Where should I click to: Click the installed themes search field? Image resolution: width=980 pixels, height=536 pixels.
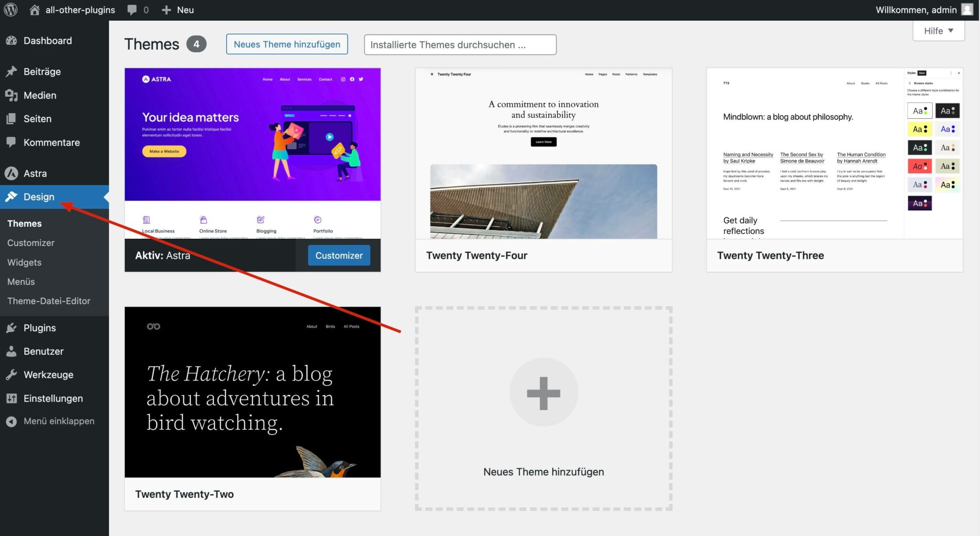(459, 45)
